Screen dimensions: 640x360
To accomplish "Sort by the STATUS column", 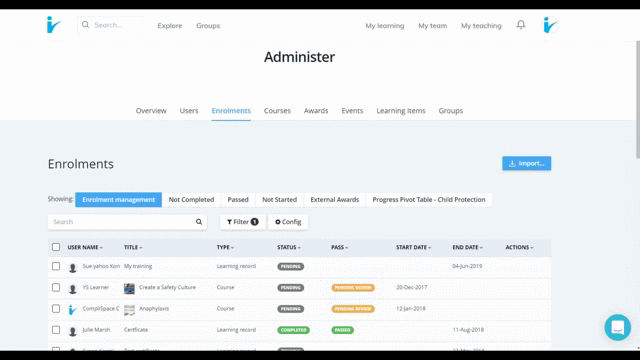I will (289, 247).
